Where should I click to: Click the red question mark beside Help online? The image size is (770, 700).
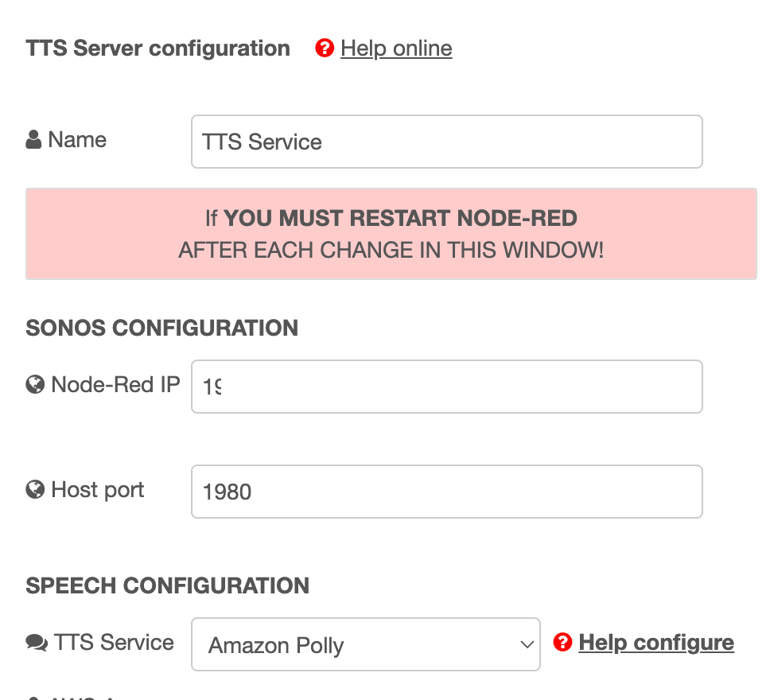325,49
